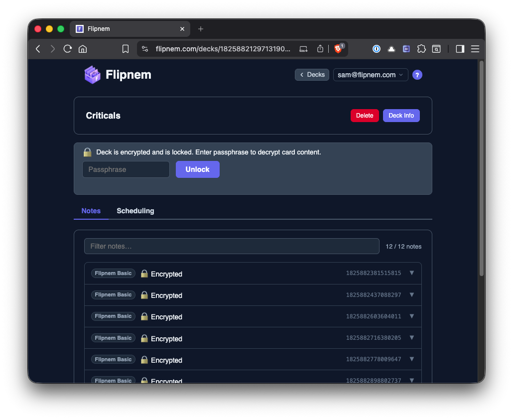
Task: Click the Criticals deck title
Action: click(103, 116)
